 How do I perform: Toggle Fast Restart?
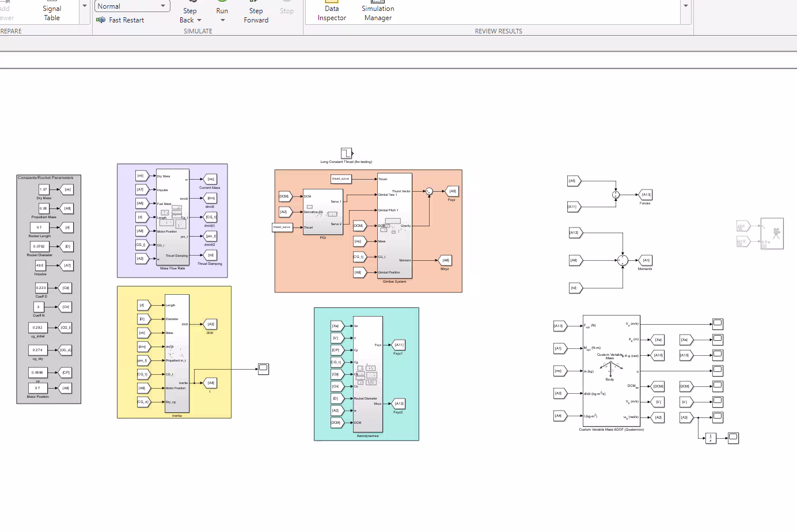pos(120,20)
